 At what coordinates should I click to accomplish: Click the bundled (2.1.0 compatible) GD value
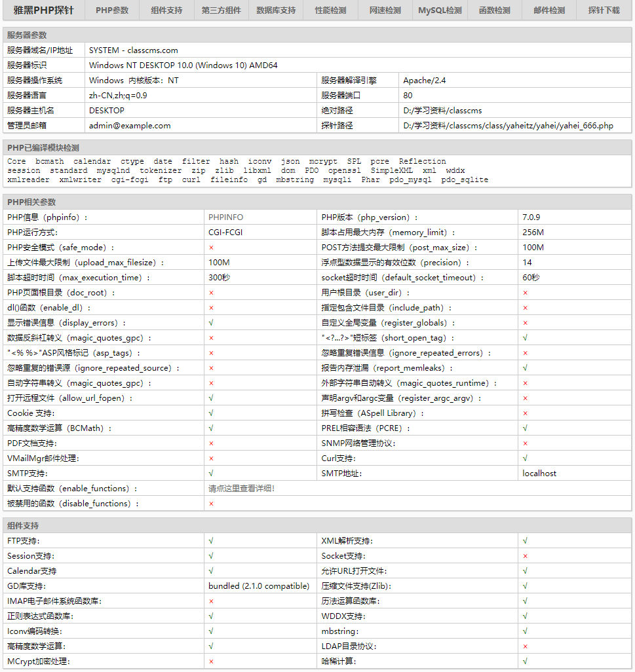[259, 586]
